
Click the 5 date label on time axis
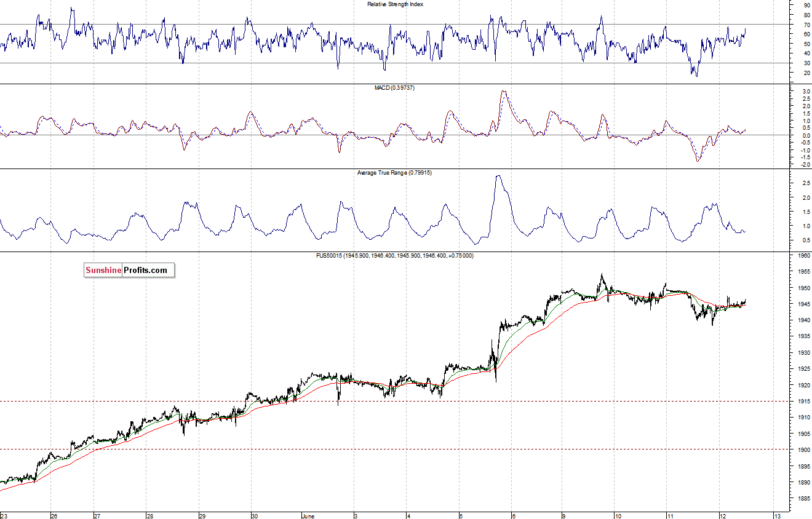click(x=460, y=515)
